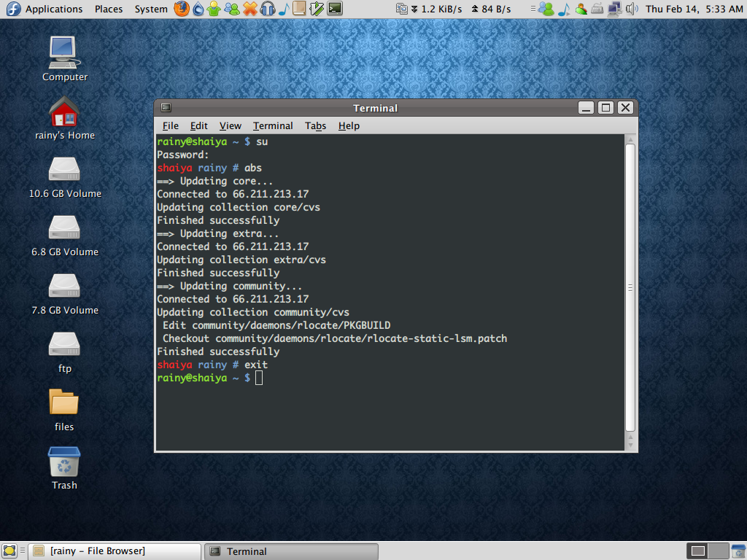Switch to rainy File Browser taskbar button
The image size is (747, 560).
coord(115,551)
